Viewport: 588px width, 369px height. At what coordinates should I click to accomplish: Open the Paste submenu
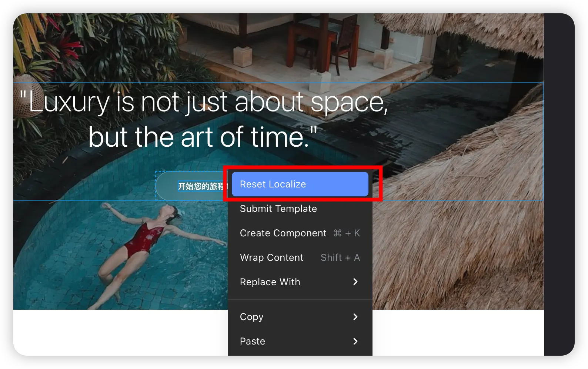pyautogui.click(x=253, y=341)
